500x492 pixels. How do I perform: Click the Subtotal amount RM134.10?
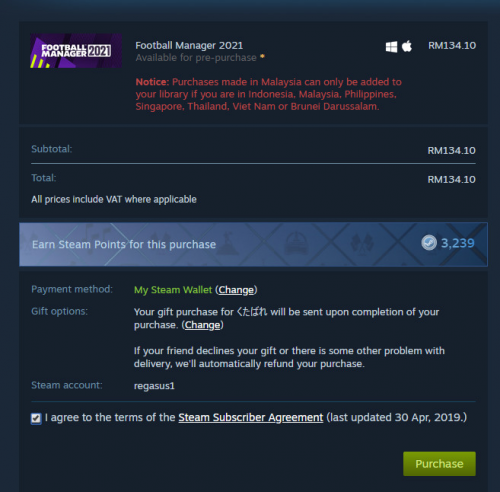(452, 151)
